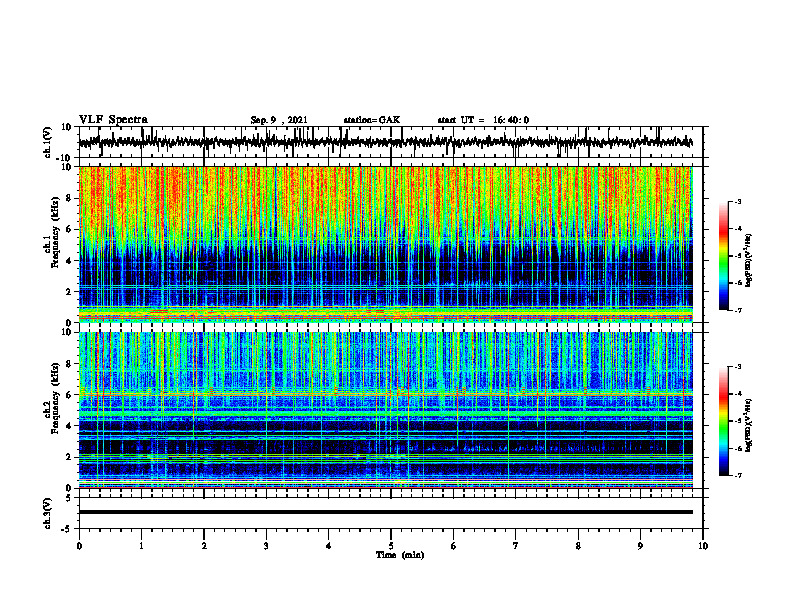Select the "station=GAK" header label
This screenshot has height=612, width=792.
pyautogui.click(x=372, y=120)
